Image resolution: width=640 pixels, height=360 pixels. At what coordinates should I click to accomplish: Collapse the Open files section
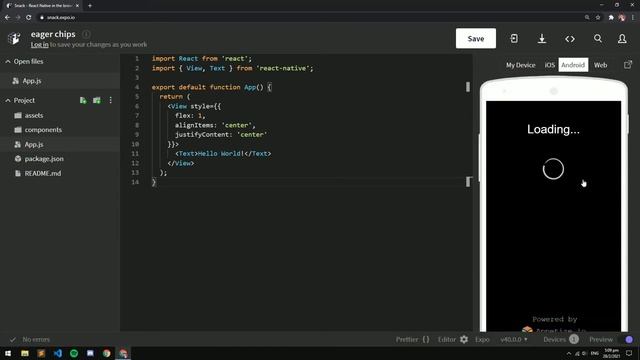[8, 62]
